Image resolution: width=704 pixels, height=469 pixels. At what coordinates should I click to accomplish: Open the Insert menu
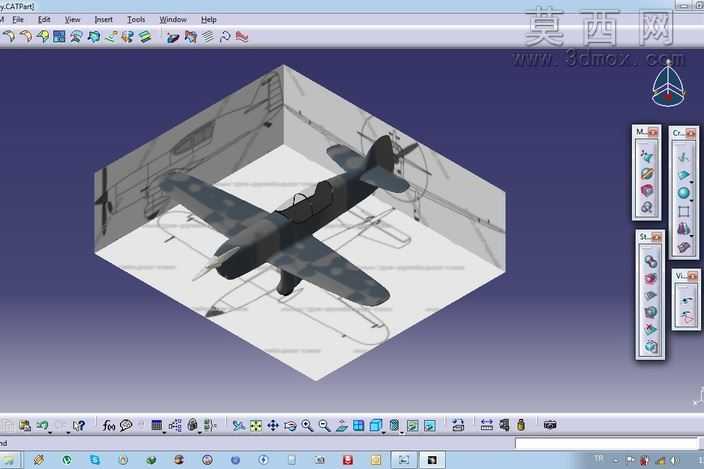[103, 20]
